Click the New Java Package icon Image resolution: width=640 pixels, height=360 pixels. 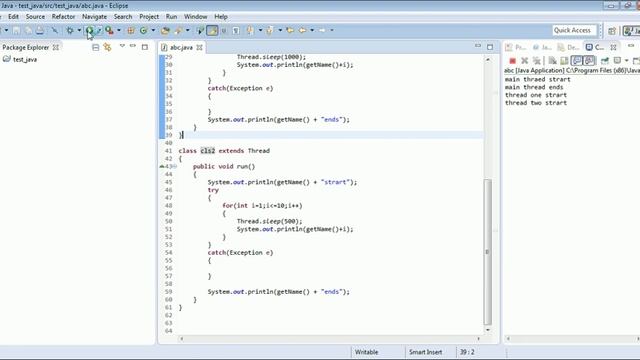[131, 30]
